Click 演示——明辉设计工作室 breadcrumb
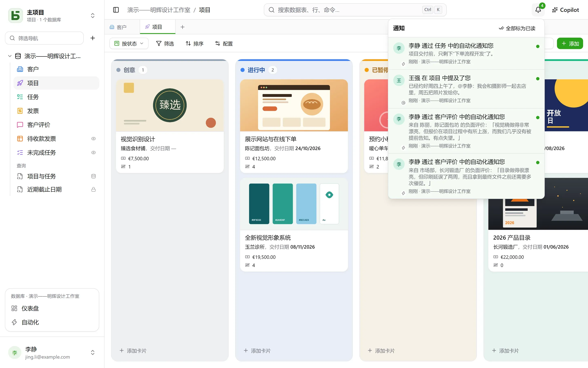 tap(159, 10)
